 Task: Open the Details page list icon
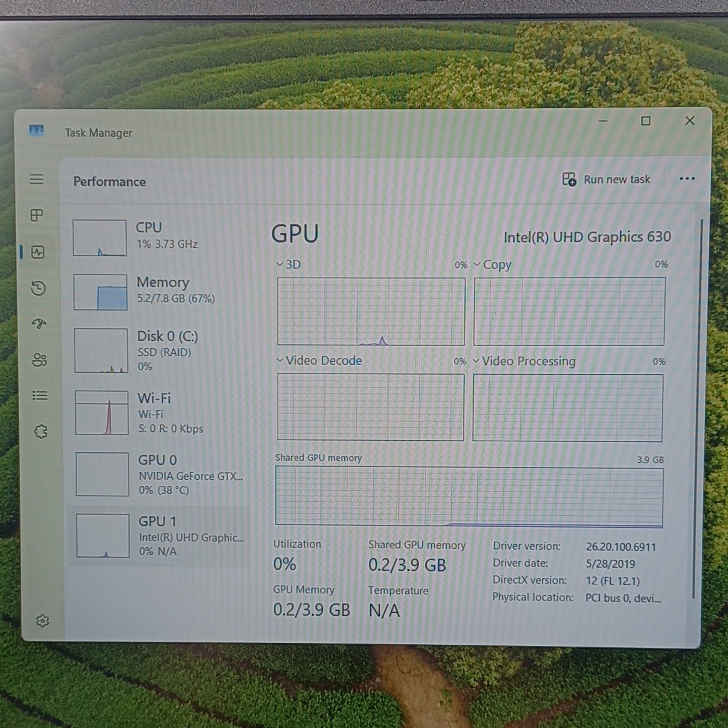point(40,395)
